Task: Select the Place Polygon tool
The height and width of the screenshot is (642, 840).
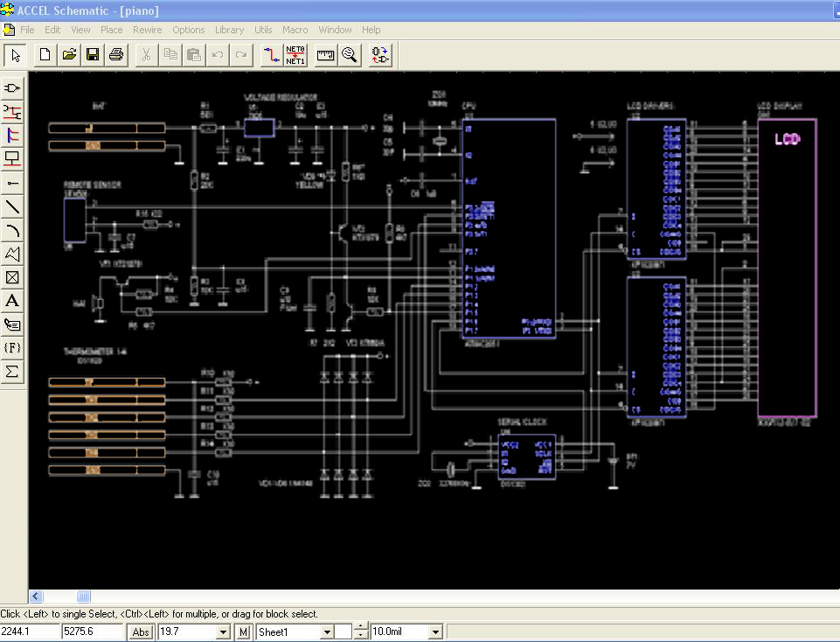Action: click(13, 254)
